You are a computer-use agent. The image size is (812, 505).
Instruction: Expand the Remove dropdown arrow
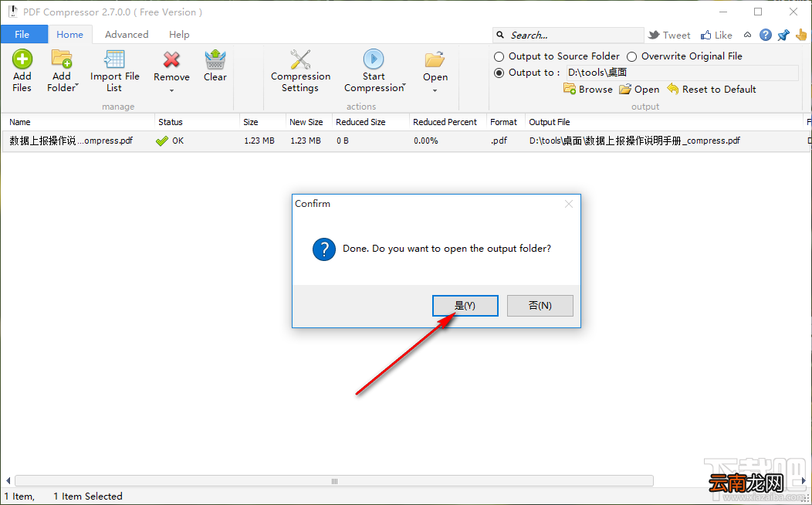[171, 91]
